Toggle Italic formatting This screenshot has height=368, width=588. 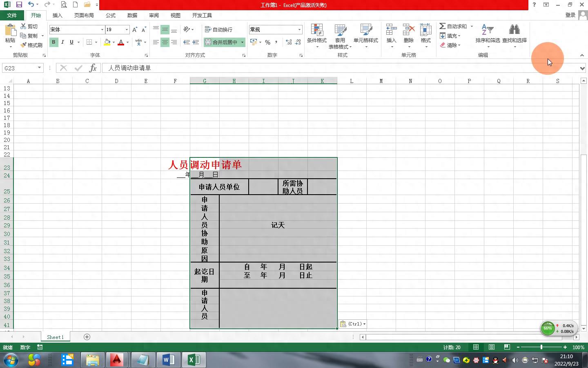(x=62, y=42)
